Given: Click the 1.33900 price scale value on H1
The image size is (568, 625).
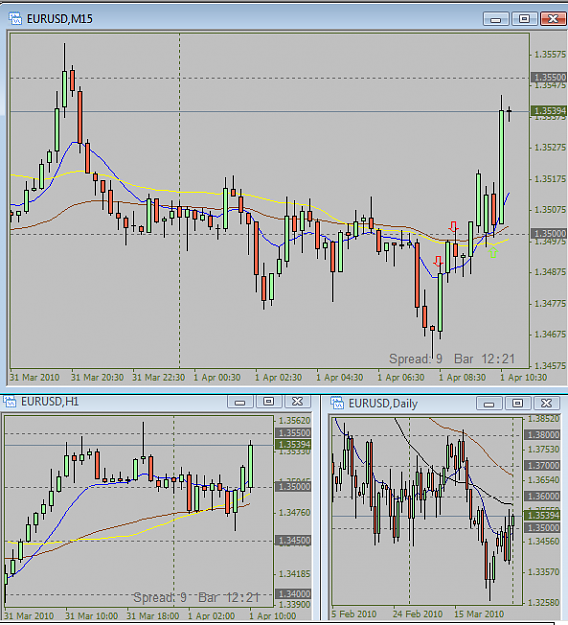Looking at the screenshot, I should click(x=294, y=604).
